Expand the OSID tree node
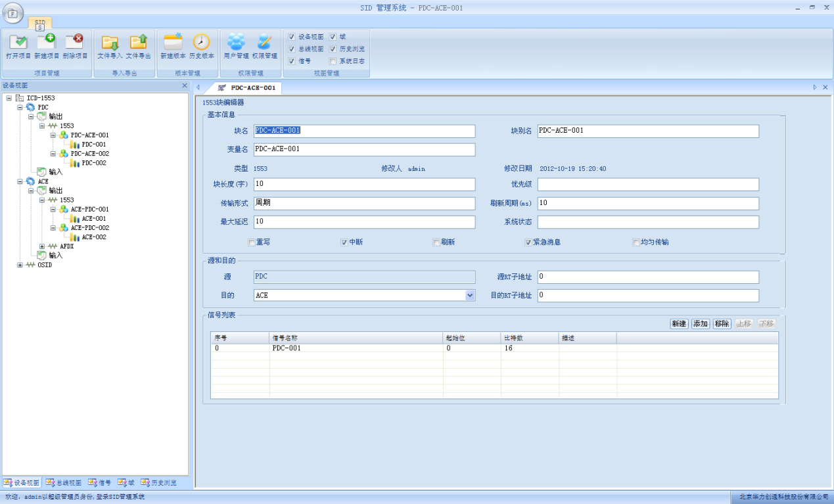This screenshot has width=834, height=504. pos(20,265)
